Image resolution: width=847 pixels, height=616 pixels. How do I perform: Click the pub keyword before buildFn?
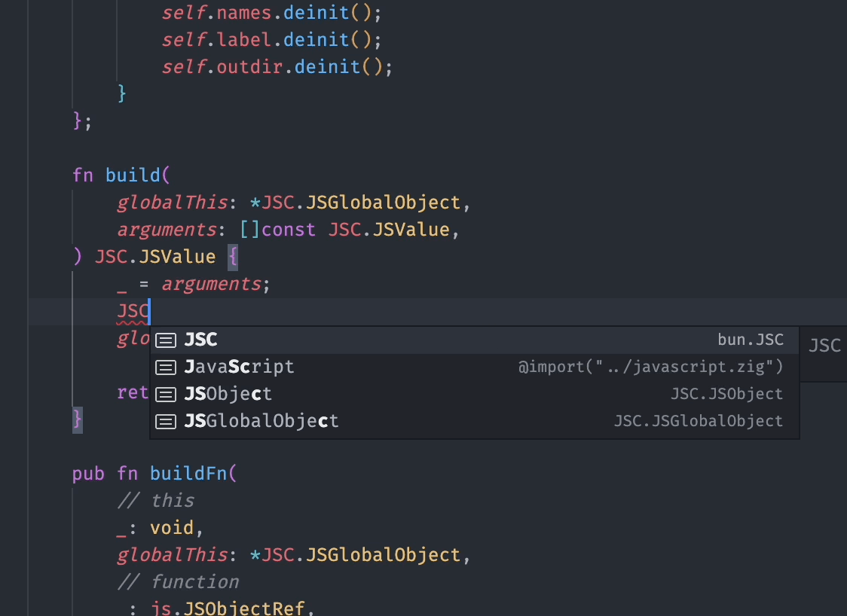click(89, 474)
